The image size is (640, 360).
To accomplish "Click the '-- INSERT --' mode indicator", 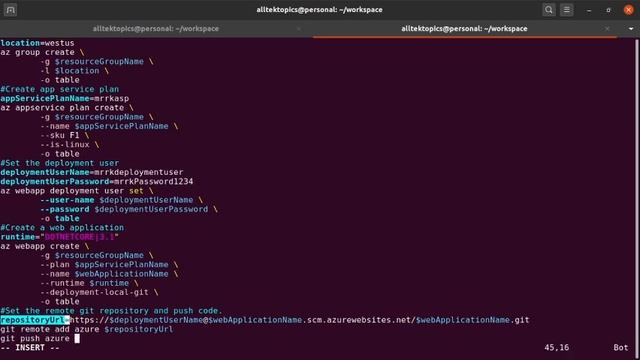I will click(x=30, y=348).
